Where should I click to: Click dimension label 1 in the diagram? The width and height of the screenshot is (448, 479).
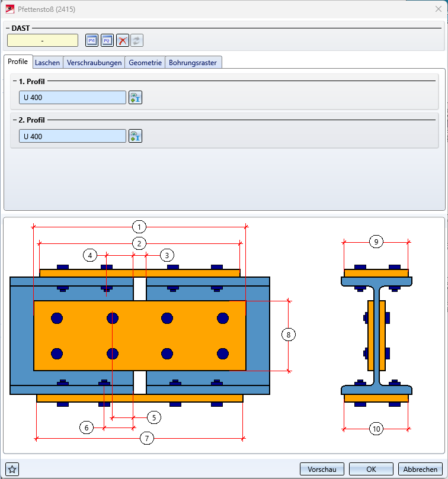[x=139, y=227]
